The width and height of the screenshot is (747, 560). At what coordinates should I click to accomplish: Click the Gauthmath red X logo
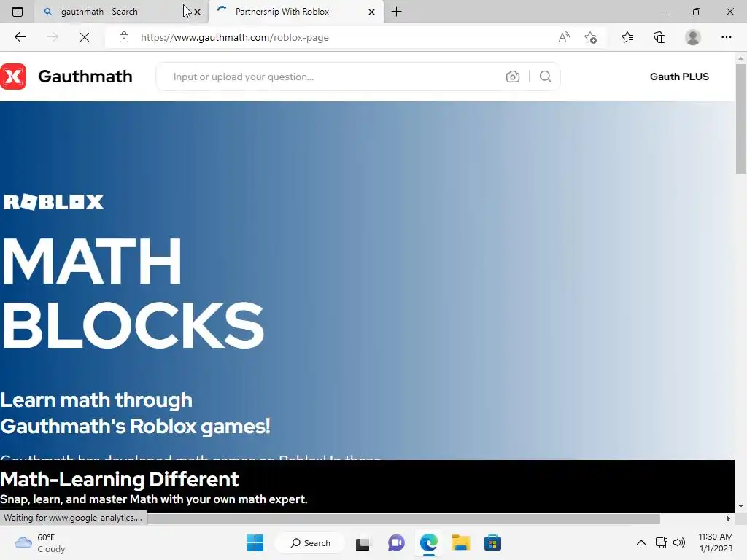click(x=13, y=76)
